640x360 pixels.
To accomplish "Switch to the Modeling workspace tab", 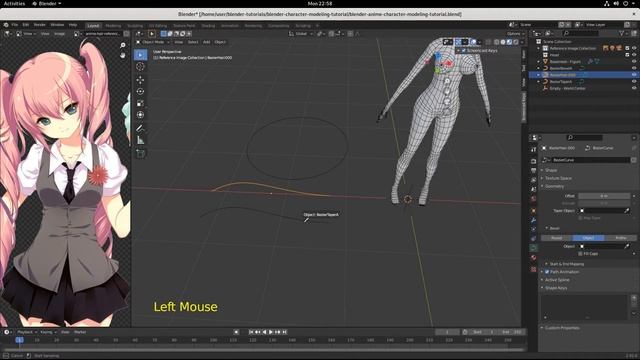I will click(x=113, y=25).
